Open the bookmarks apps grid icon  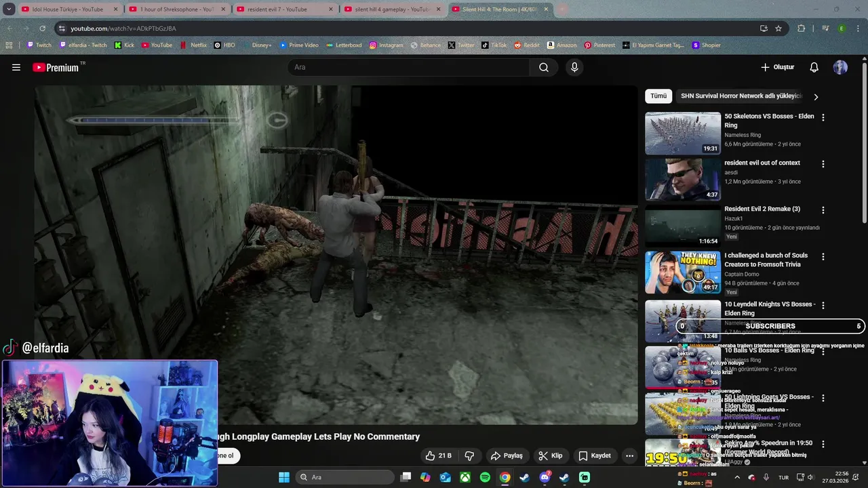pos(9,45)
